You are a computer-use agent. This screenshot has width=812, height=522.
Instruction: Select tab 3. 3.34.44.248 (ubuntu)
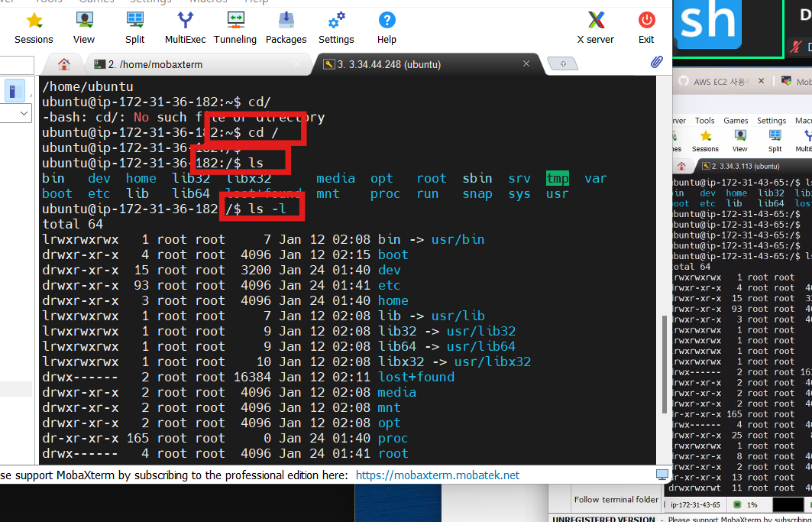[389, 64]
